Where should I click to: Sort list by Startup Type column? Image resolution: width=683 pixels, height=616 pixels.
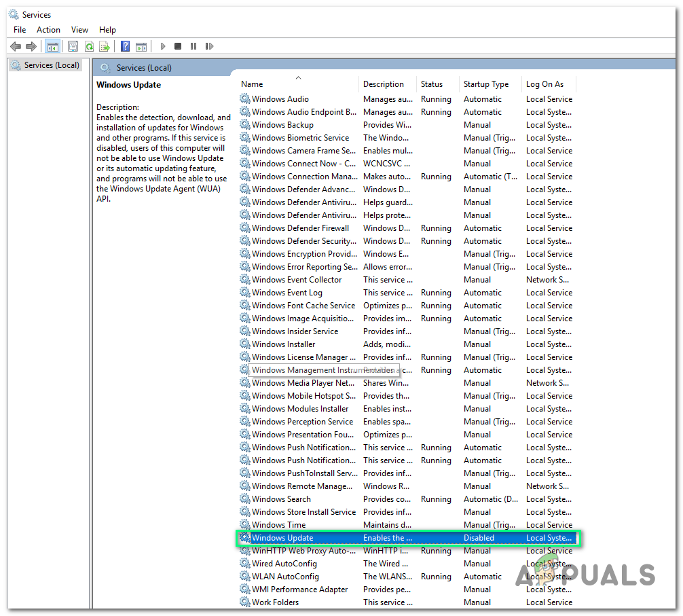(485, 84)
